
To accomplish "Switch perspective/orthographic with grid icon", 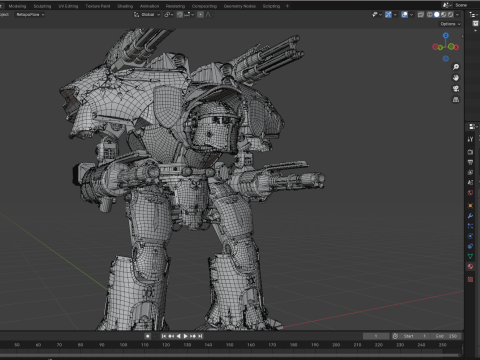I will coord(456,99).
